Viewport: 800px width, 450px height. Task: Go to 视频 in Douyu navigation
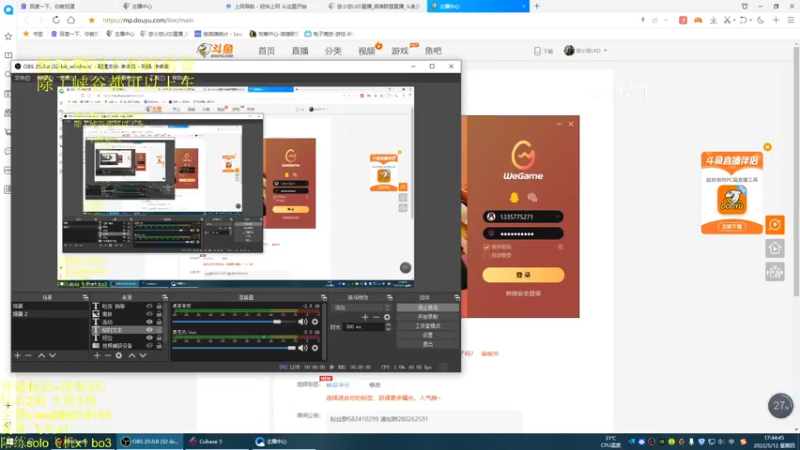(366, 51)
